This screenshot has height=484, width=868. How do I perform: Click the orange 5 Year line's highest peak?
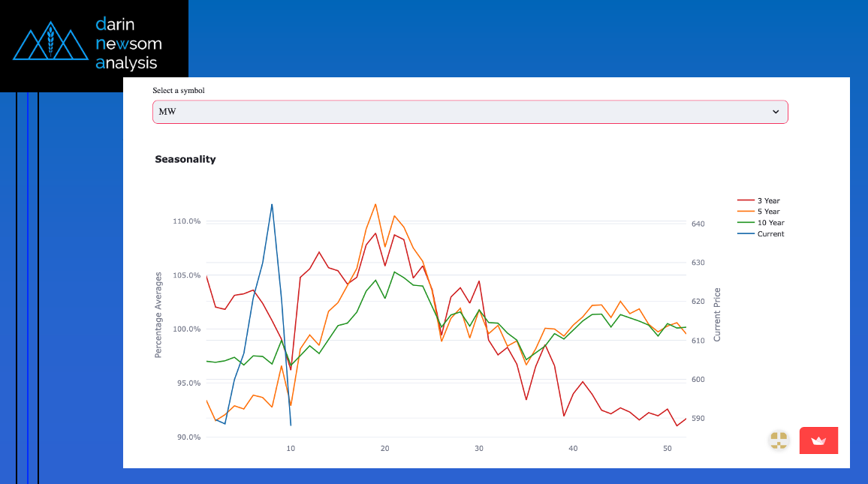[375, 204]
